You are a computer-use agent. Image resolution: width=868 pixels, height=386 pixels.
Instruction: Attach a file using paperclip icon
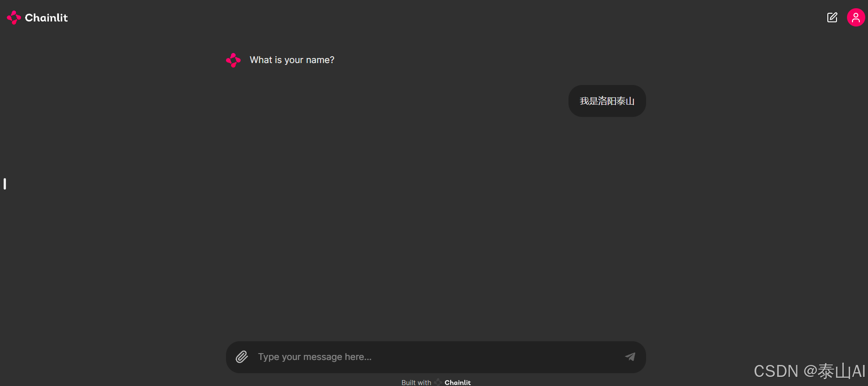point(242,357)
